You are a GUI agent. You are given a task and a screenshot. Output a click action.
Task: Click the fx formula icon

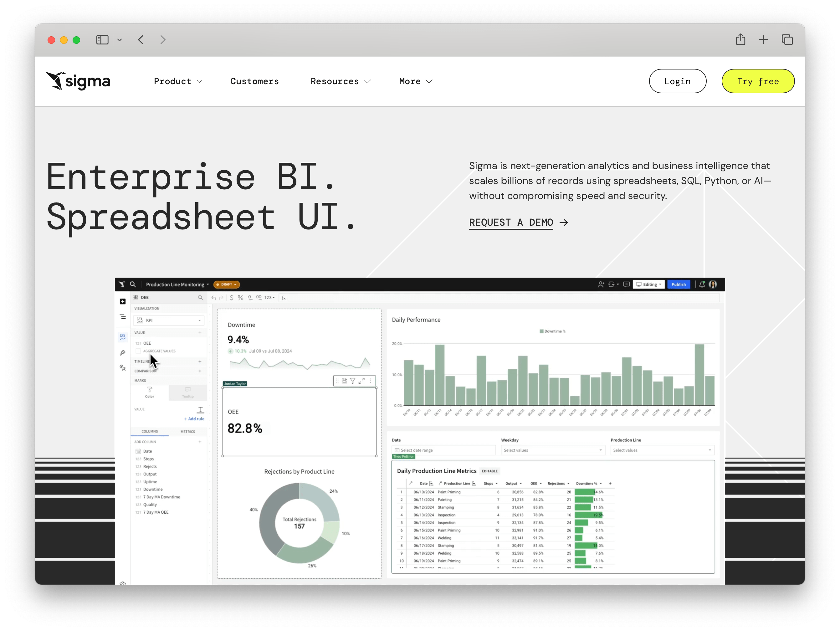(x=284, y=298)
